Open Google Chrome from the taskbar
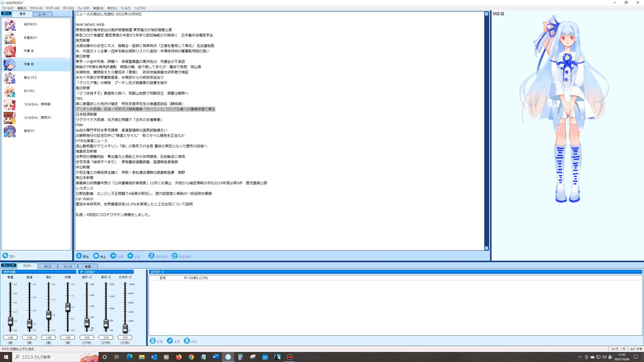644x362 pixels. pos(191,357)
